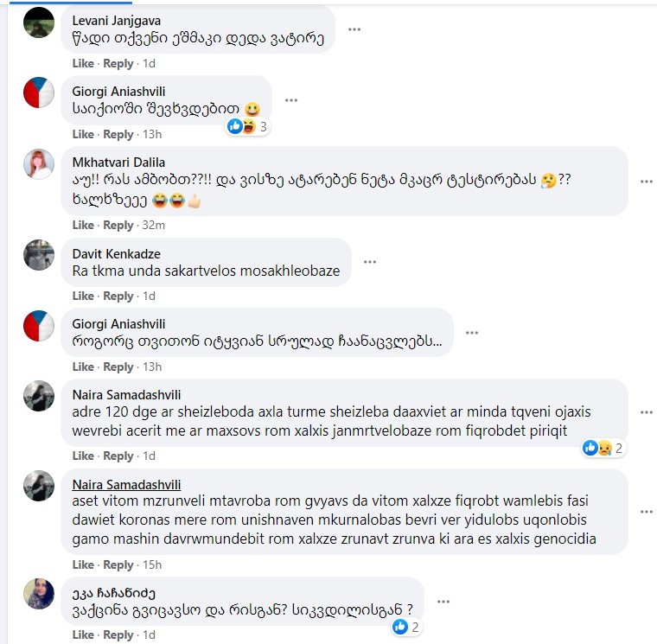The height and width of the screenshot is (644, 657).
Task: Open options for Naira Samadashvili's 1d comment
Action: pyautogui.click(x=647, y=412)
